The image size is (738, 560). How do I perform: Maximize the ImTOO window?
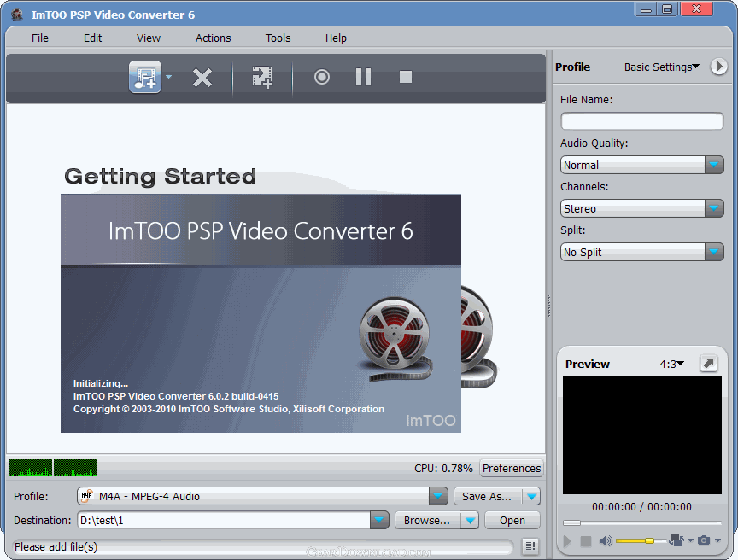click(x=667, y=9)
